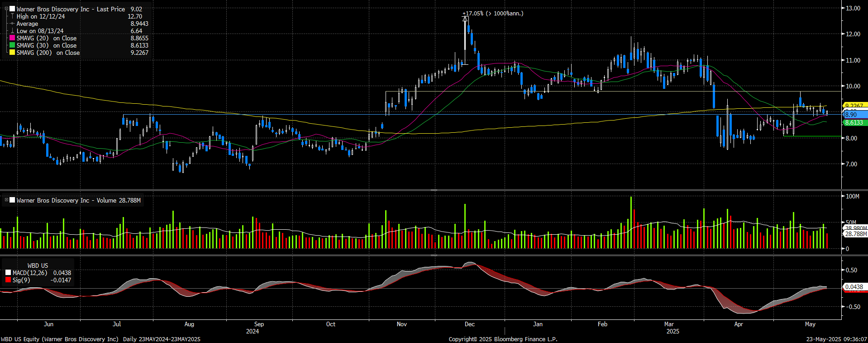Viewport: 868px width, 343px height.
Task: Click the 11.00 price axis label
Action: pos(853,60)
